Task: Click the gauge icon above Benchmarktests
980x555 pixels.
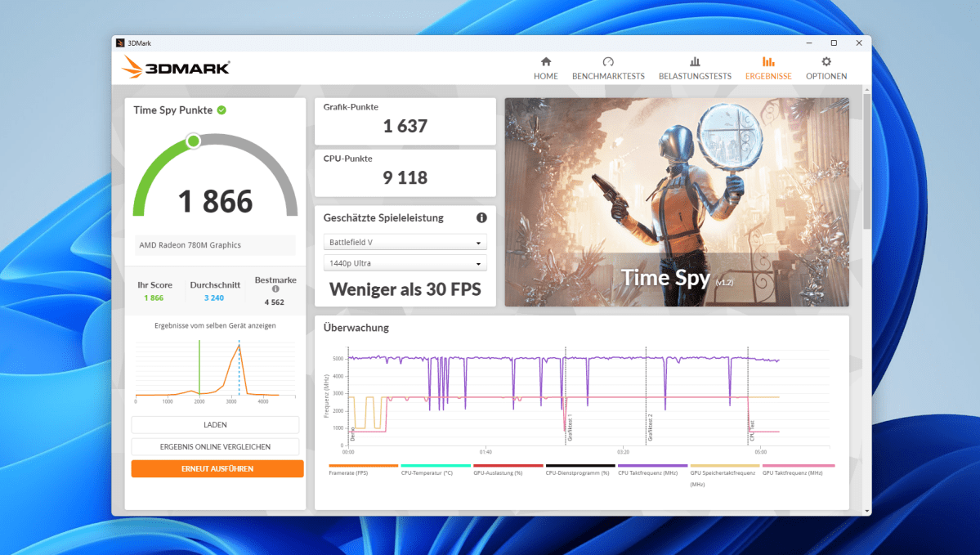Action: pyautogui.click(x=607, y=61)
